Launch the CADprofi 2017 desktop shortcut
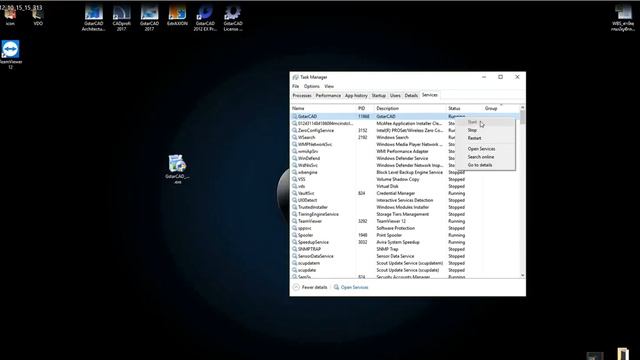This screenshot has width=640, height=360. (x=122, y=18)
